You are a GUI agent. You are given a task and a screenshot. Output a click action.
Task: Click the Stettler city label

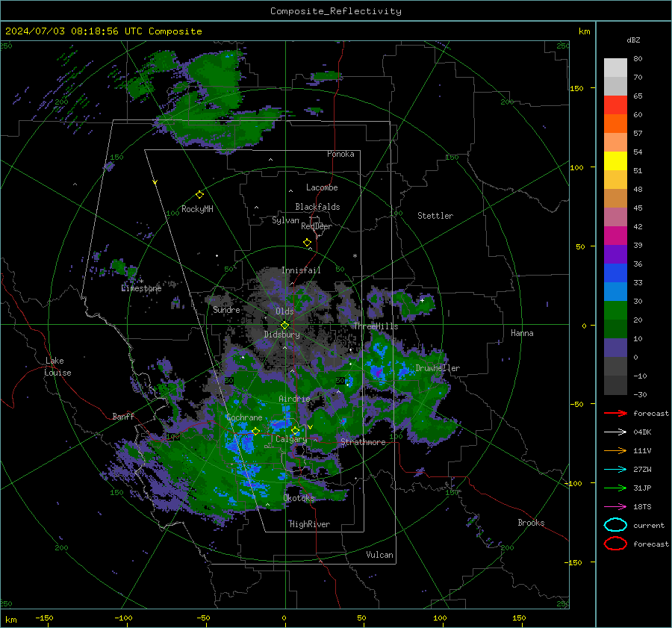(435, 216)
